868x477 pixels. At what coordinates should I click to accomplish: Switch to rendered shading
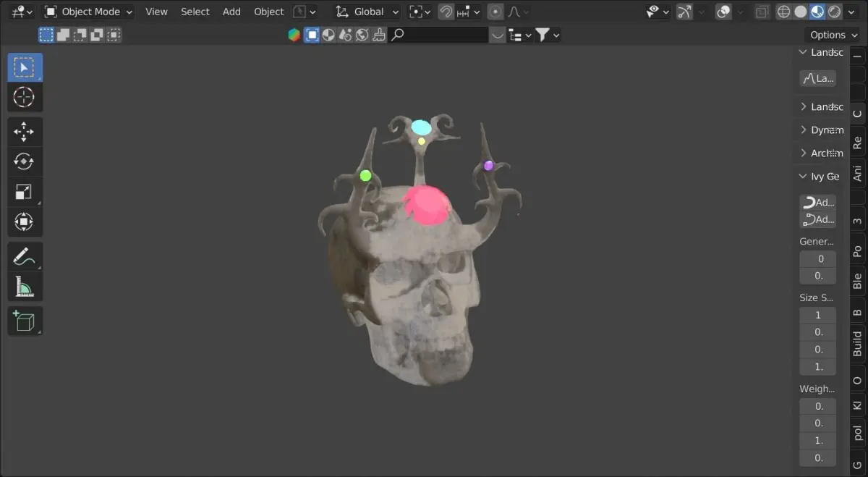pos(834,12)
